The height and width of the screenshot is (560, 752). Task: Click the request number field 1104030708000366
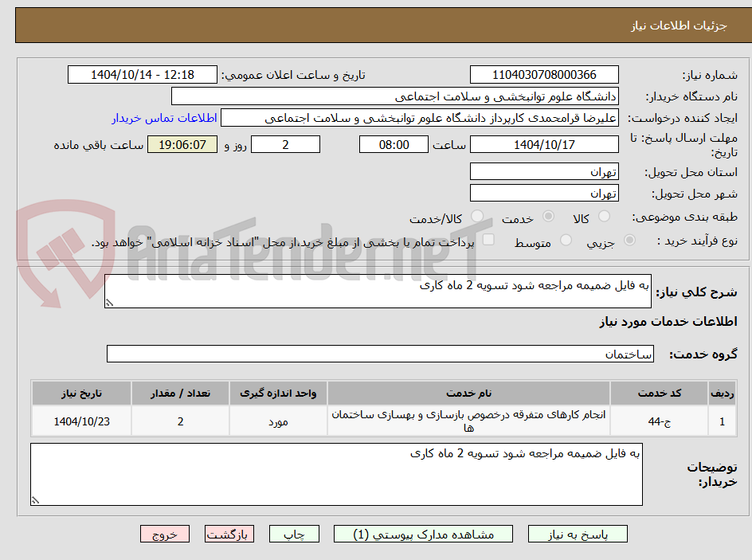pos(543,75)
